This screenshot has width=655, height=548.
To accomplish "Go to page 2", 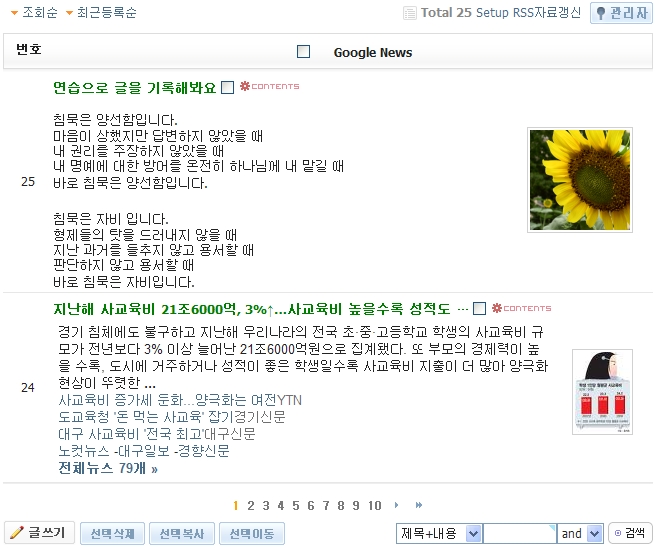I will pyautogui.click(x=251, y=506).
